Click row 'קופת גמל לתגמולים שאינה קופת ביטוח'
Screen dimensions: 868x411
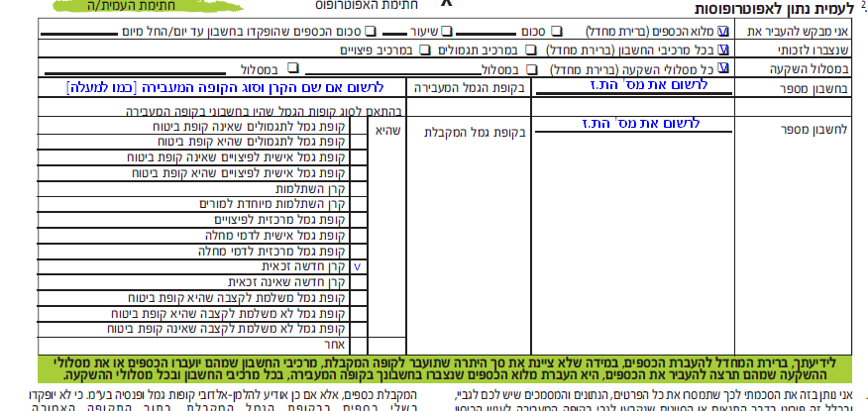click(x=195, y=127)
